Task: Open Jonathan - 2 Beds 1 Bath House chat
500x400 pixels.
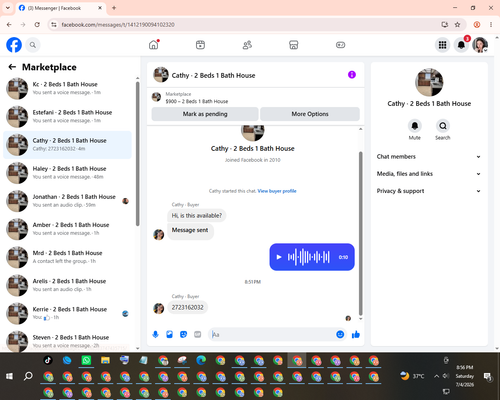Action: click(67, 201)
